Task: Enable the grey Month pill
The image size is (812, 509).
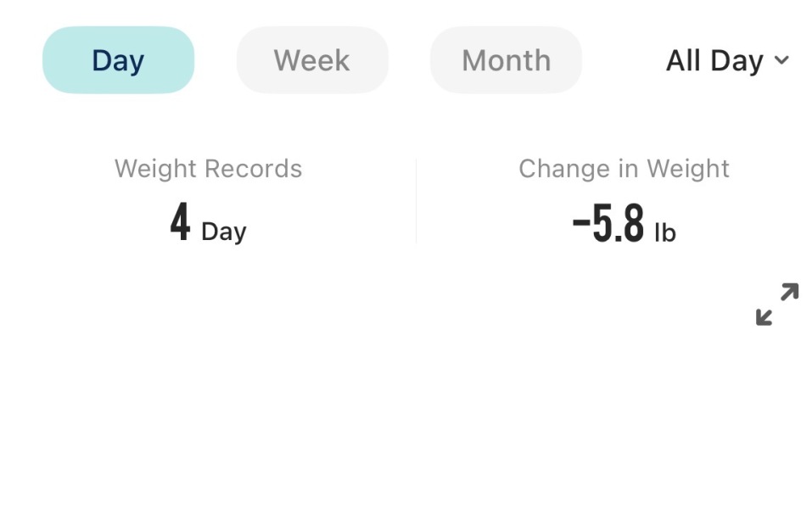Action: 506,60
